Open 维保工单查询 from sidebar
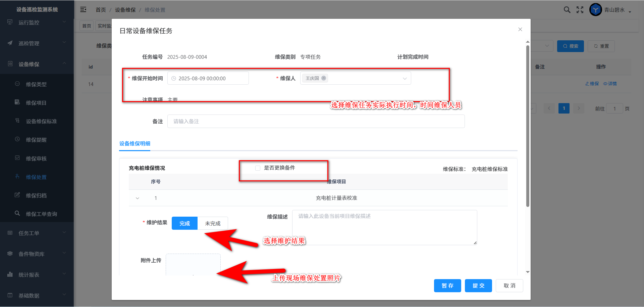 click(x=41, y=214)
